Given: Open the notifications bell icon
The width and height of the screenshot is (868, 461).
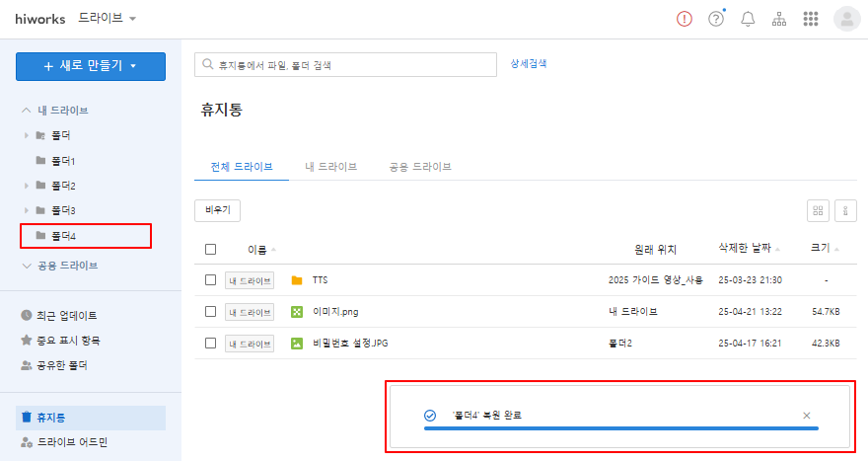Looking at the screenshot, I should 748,19.
